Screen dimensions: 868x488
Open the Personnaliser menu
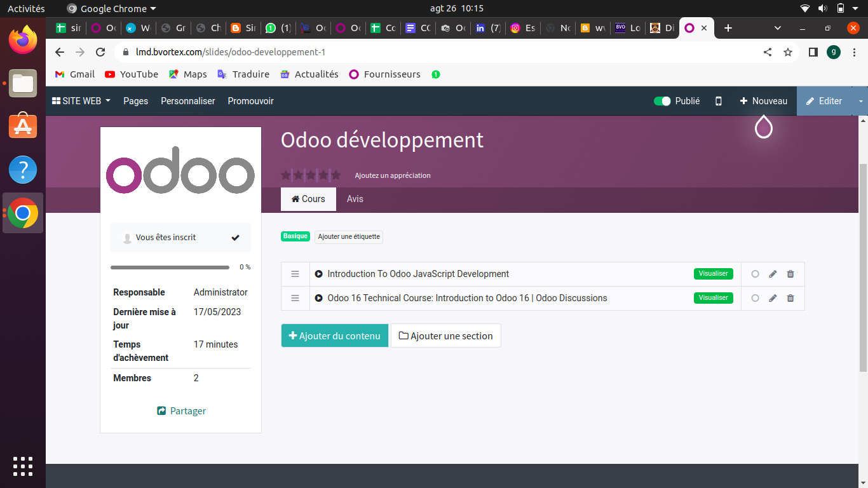click(x=187, y=101)
